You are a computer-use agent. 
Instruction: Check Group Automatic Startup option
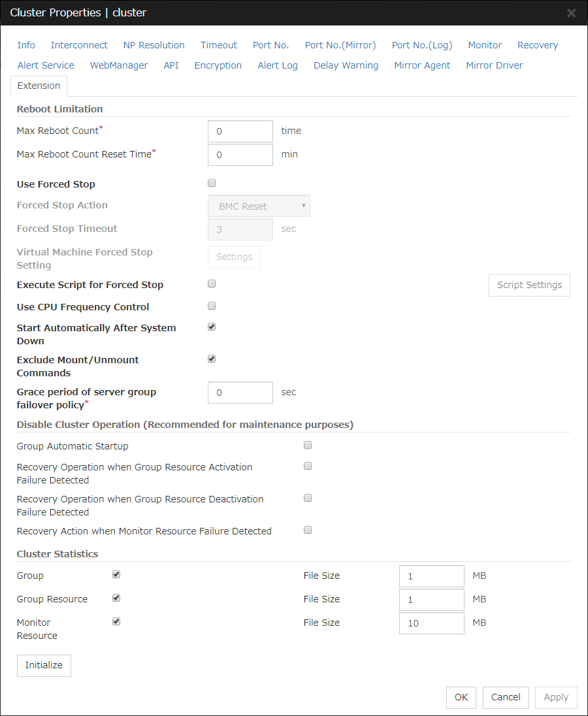coord(308,446)
